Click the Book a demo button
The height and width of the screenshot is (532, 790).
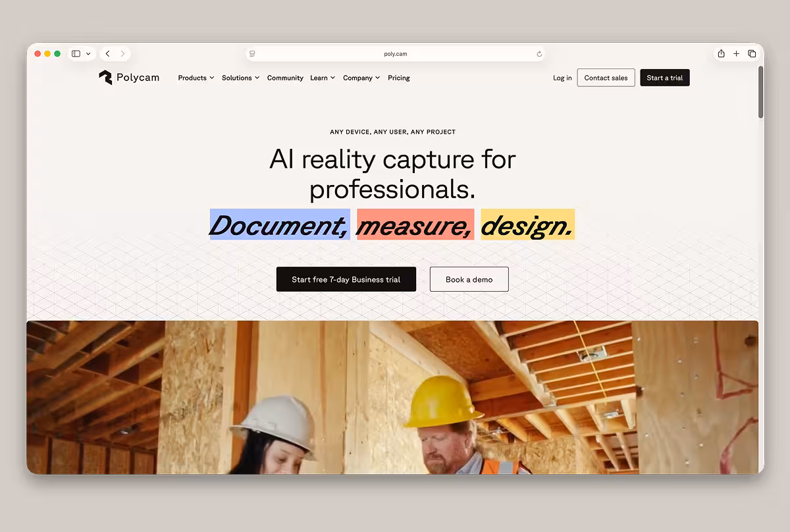pos(469,279)
